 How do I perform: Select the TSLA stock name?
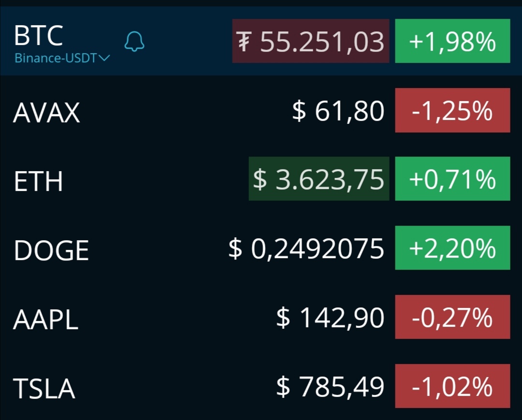(x=44, y=389)
